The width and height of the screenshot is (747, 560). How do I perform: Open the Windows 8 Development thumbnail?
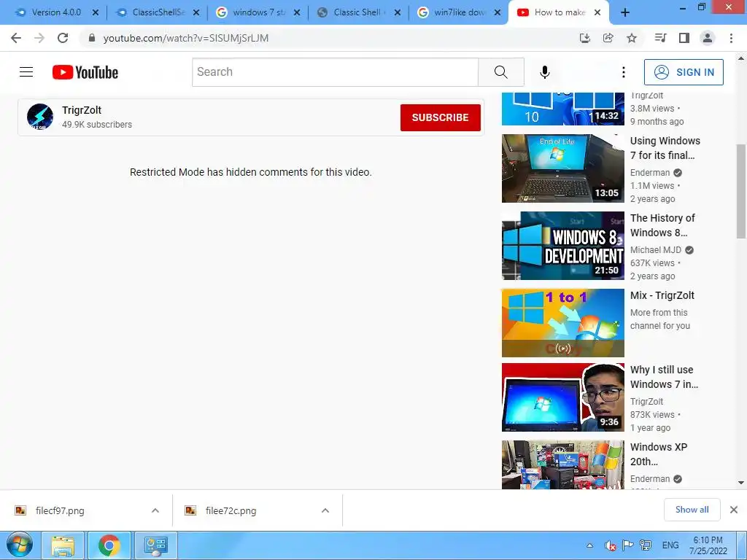562,245
